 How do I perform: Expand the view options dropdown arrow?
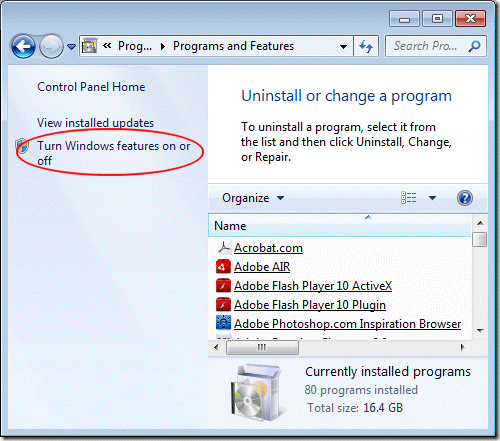(x=432, y=198)
